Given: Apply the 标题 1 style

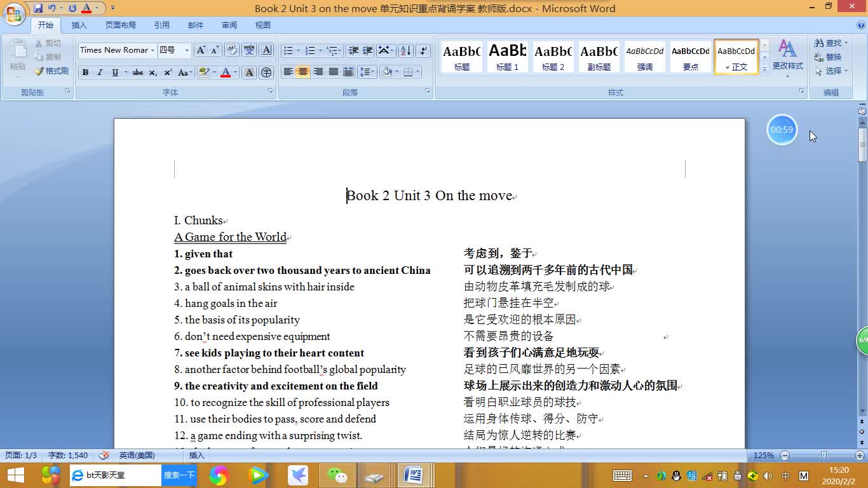Looking at the screenshot, I should pos(508,57).
